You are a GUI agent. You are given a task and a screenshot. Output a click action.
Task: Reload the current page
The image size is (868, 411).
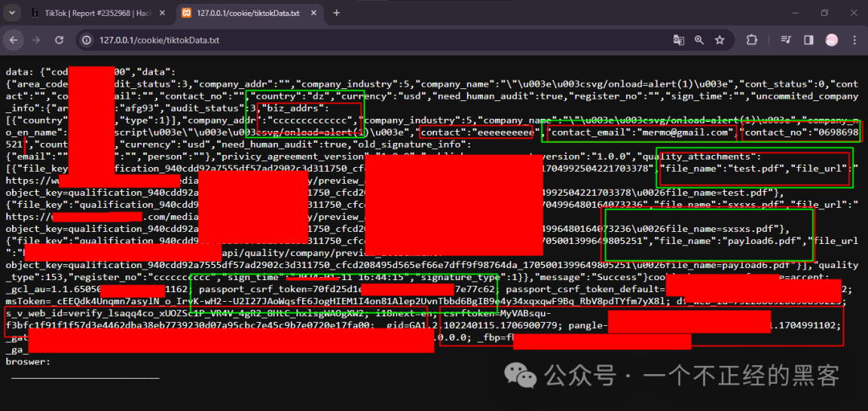pyautogui.click(x=59, y=40)
